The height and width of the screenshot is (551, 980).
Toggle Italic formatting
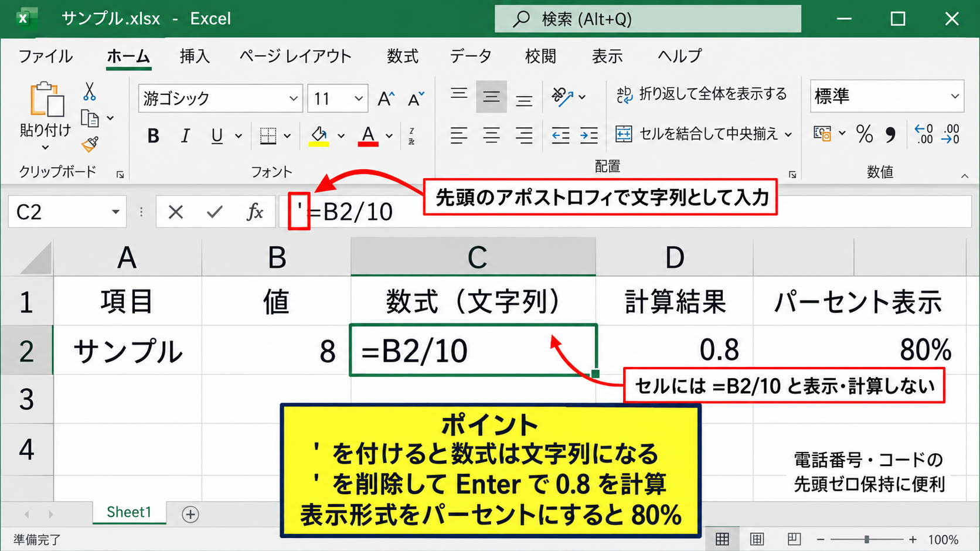tap(185, 136)
